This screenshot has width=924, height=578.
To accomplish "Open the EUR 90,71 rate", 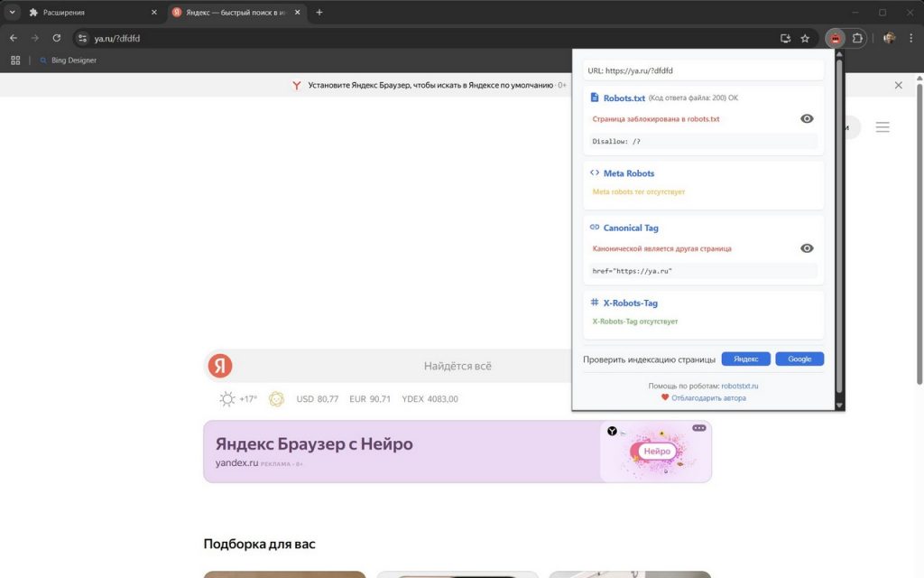I will coord(369,399).
